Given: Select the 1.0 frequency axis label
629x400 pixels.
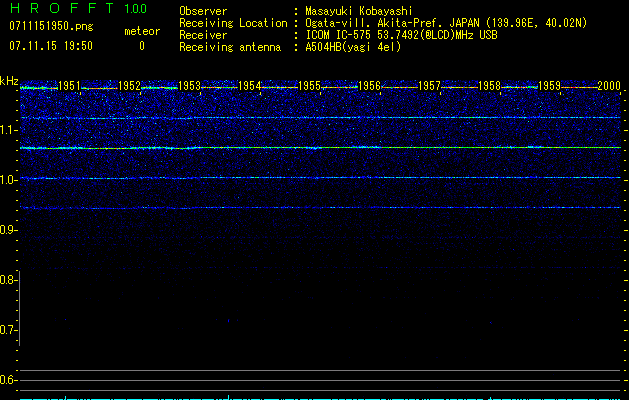Looking at the screenshot, I should [x=9, y=180].
